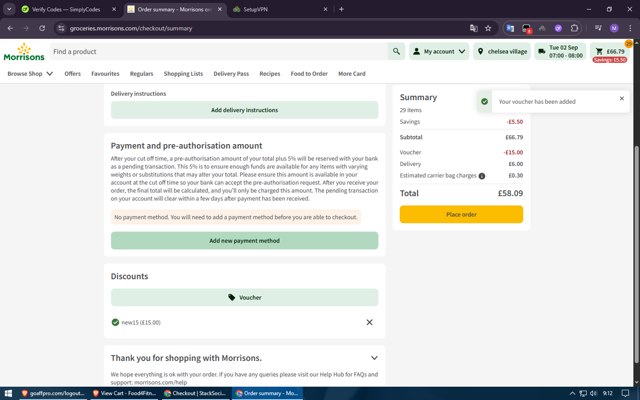Click the Find a product search field
Screen dimensions: 640x400
tap(219, 51)
